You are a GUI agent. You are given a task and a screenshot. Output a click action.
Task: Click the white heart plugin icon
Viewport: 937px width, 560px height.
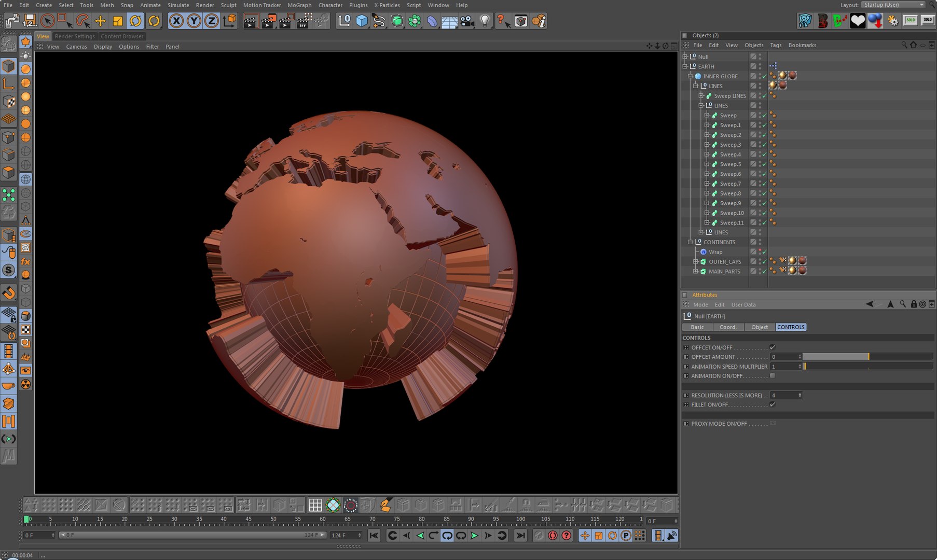click(x=858, y=21)
